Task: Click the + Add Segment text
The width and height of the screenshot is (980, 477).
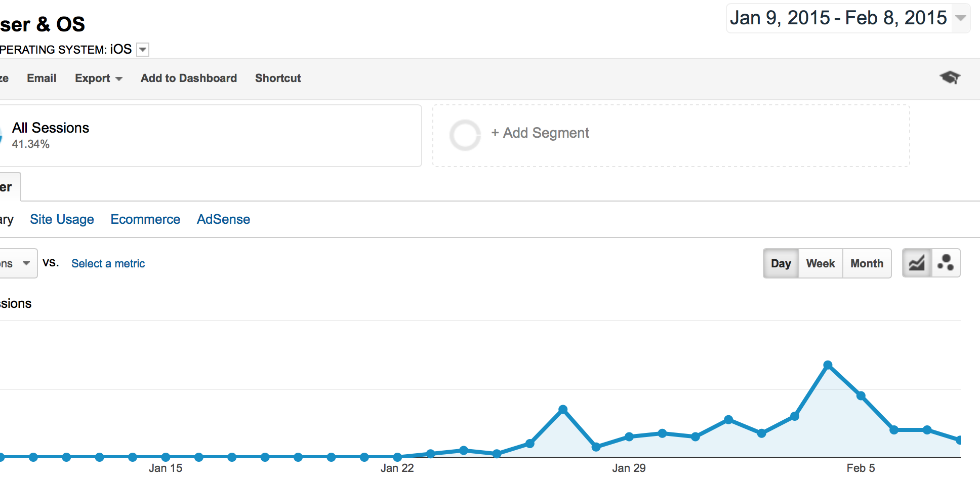Action: 540,133
